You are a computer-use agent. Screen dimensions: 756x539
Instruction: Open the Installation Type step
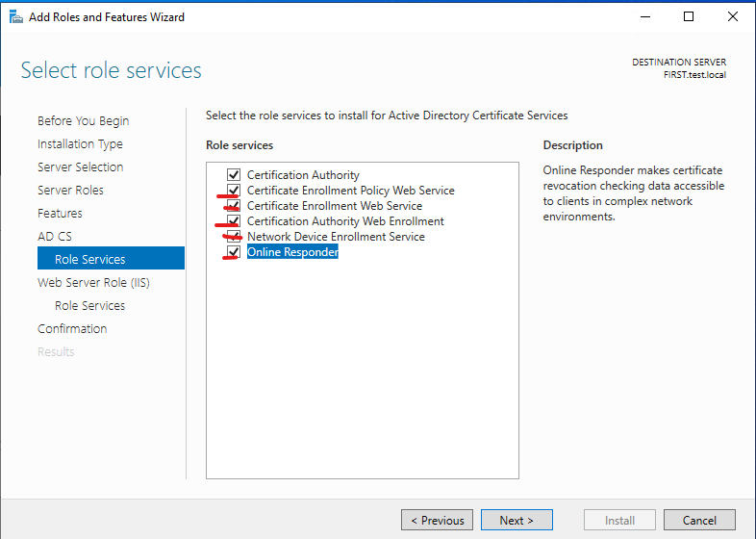80,143
